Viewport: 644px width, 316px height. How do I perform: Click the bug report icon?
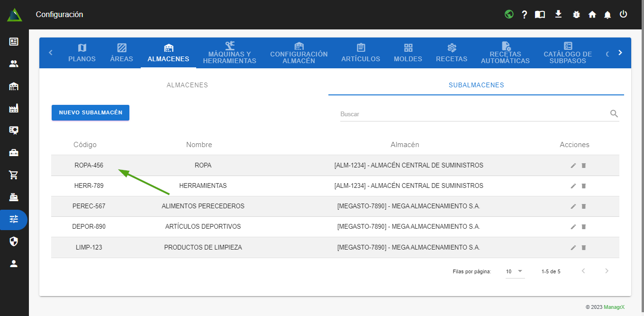click(576, 14)
